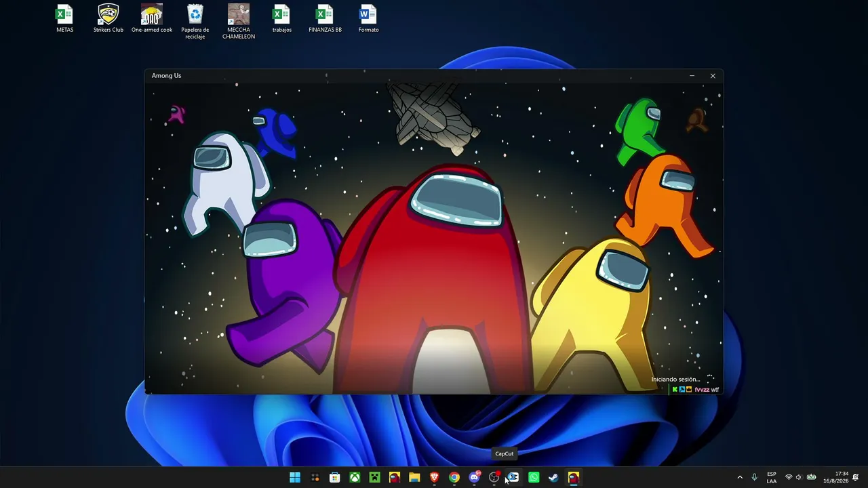The height and width of the screenshot is (488, 868).
Task: Open the trabajos Excel file icon
Action: 281,19
